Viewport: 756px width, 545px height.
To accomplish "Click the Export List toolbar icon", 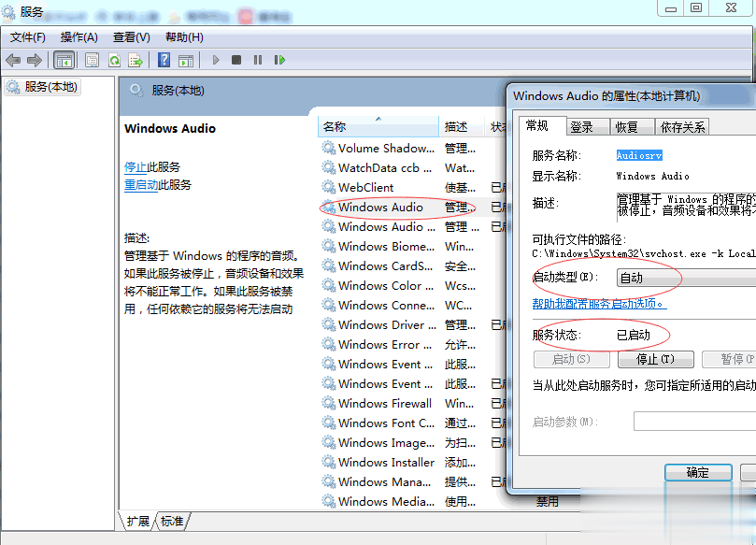I will tap(136, 60).
